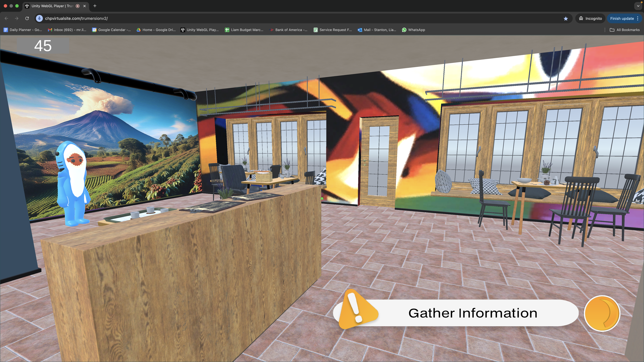Open the Google Calendar bookmark

[112, 30]
